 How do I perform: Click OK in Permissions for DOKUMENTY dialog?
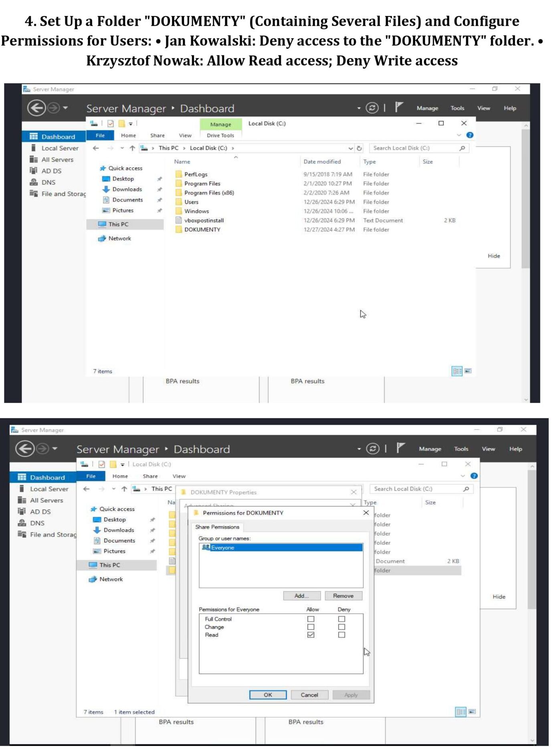[x=268, y=695]
